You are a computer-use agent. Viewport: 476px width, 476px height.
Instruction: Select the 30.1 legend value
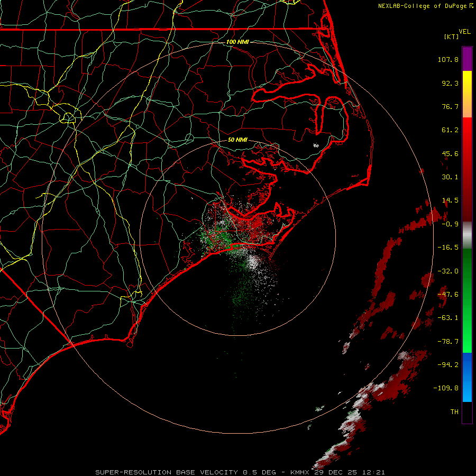(450, 177)
